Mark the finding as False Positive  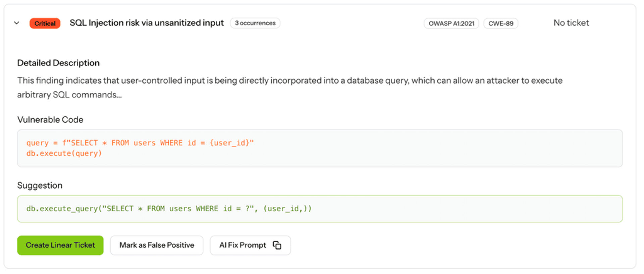157,245
